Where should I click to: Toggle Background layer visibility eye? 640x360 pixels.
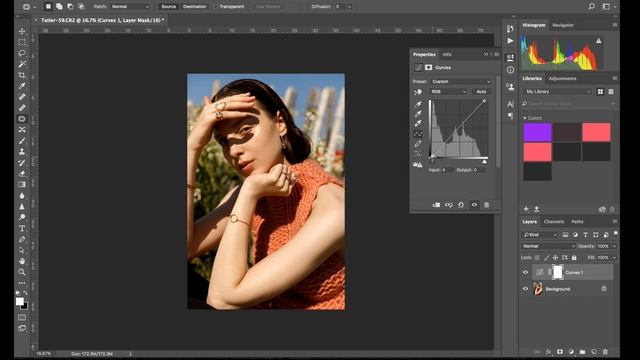[x=526, y=289]
